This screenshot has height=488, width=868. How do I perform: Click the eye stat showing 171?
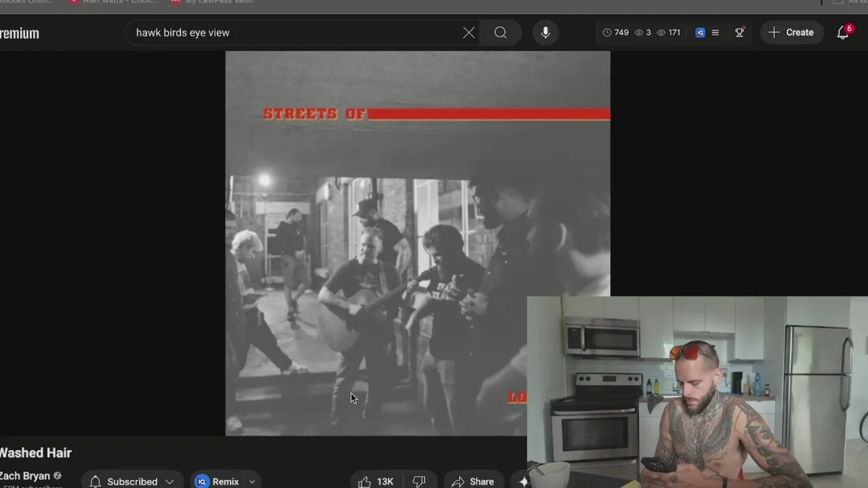click(669, 33)
